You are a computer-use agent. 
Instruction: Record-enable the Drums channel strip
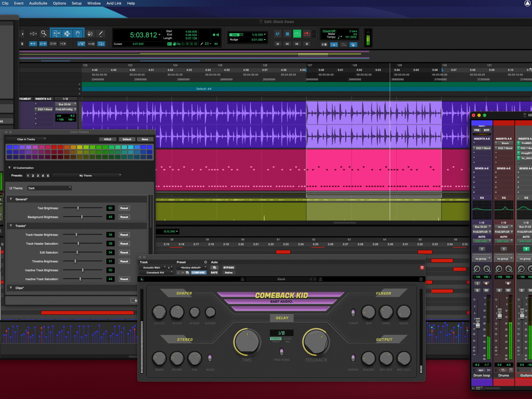(508, 284)
